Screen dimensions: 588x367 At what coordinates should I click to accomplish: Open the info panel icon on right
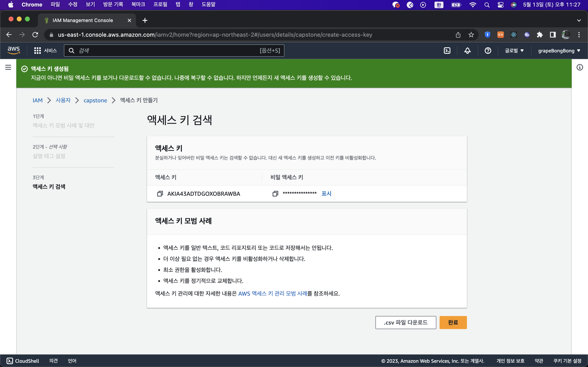580,67
